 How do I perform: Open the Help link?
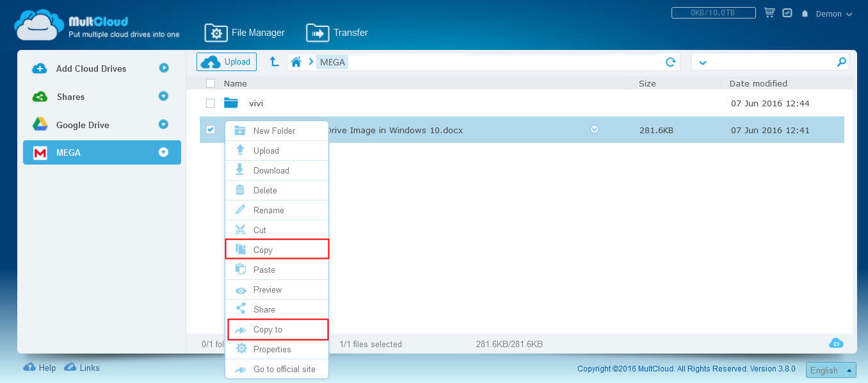[47, 368]
